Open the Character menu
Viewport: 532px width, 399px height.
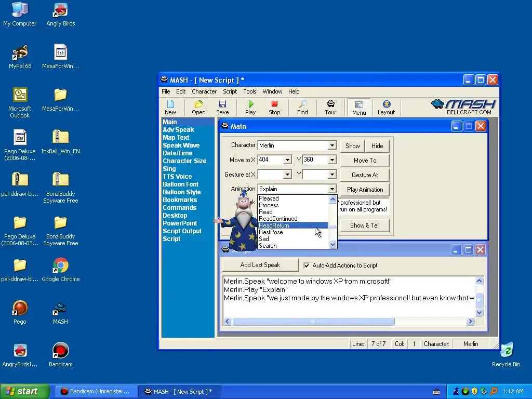[x=204, y=91]
